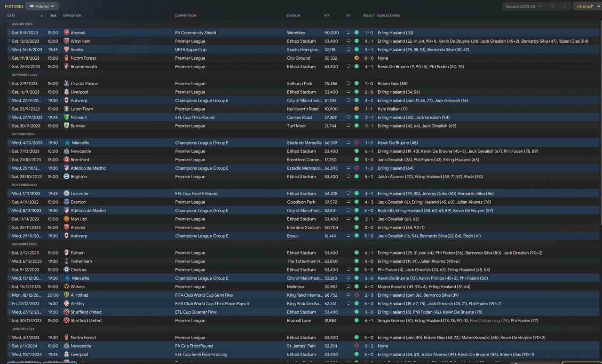This screenshot has width=602, height=364.
Task: Open the Sevilla club badge
Action: (x=66, y=50)
